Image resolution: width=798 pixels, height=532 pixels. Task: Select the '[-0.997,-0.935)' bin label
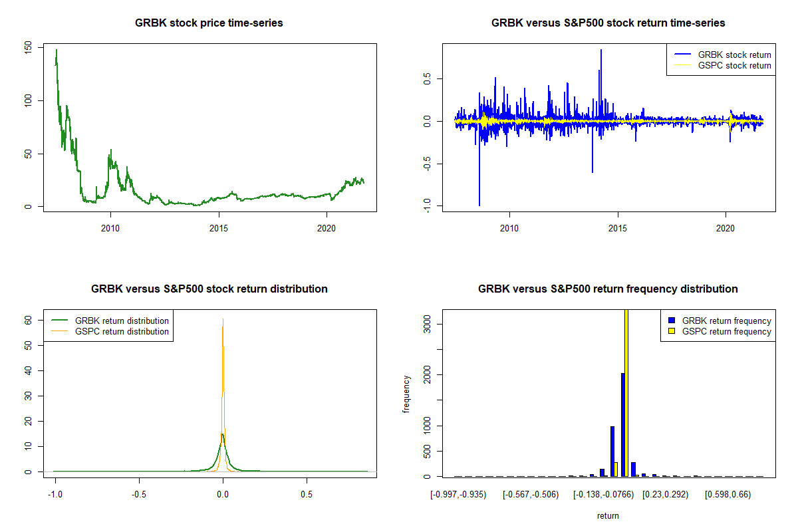pos(458,495)
